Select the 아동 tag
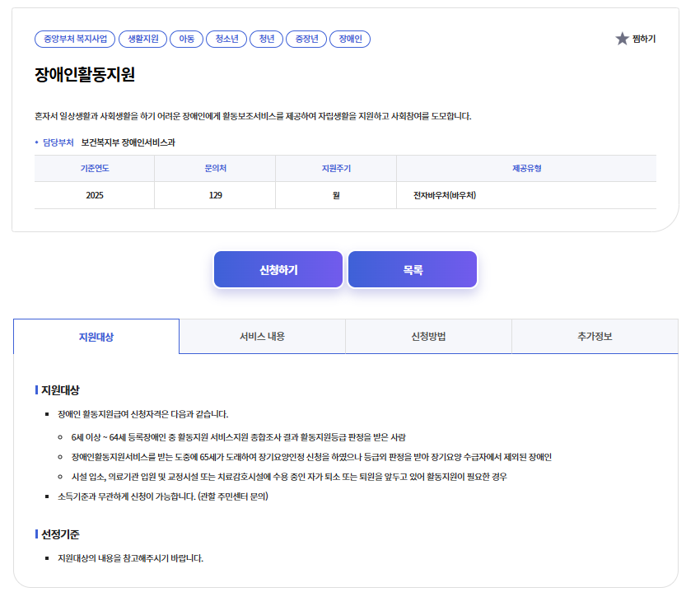The image size is (700, 592). pyautogui.click(x=186, y=38)
